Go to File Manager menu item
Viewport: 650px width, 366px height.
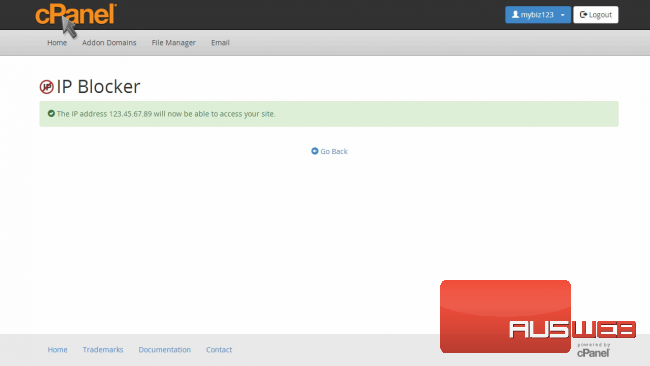(x=173, y=43)
